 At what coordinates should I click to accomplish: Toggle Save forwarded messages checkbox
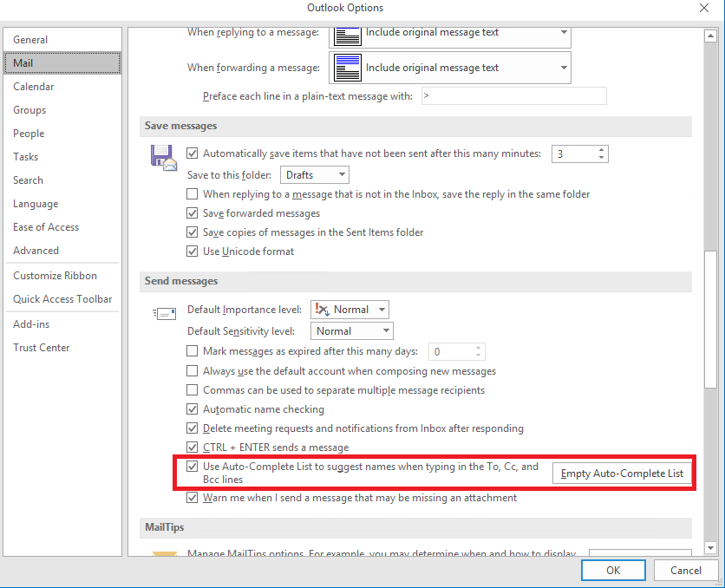(x=192, y=212)
